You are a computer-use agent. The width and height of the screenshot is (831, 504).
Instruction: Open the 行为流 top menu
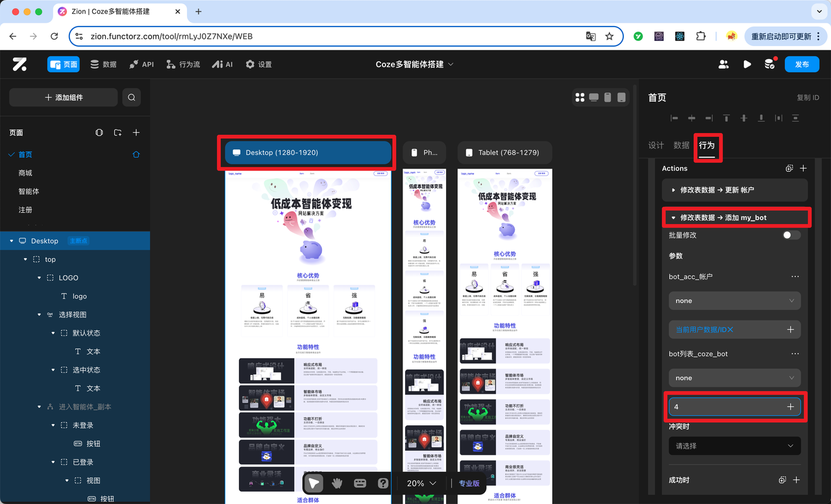pyautogui.click(x=183, y=64)
